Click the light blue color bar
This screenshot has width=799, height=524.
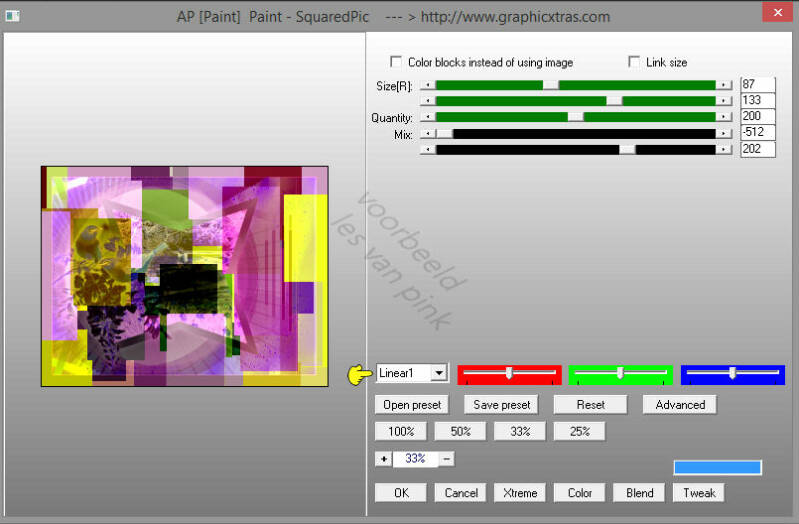click(717, 467)
